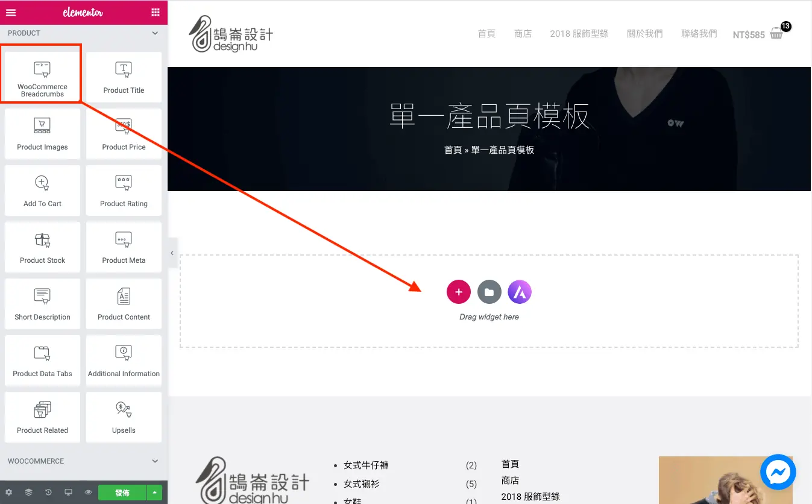Open save options arrow beside 發佈
Viewport: 812px width, 504px height.
tap(155, 493)
